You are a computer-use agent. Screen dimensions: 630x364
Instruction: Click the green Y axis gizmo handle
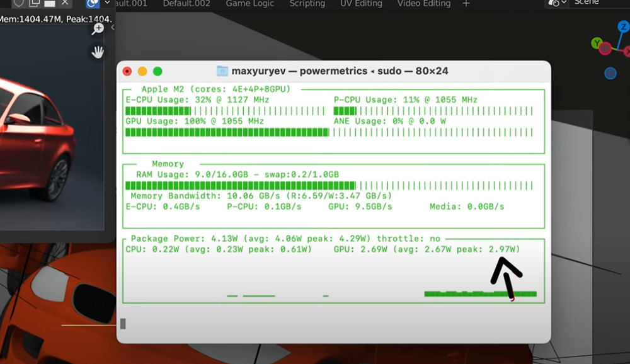click(x=597, y=43)
